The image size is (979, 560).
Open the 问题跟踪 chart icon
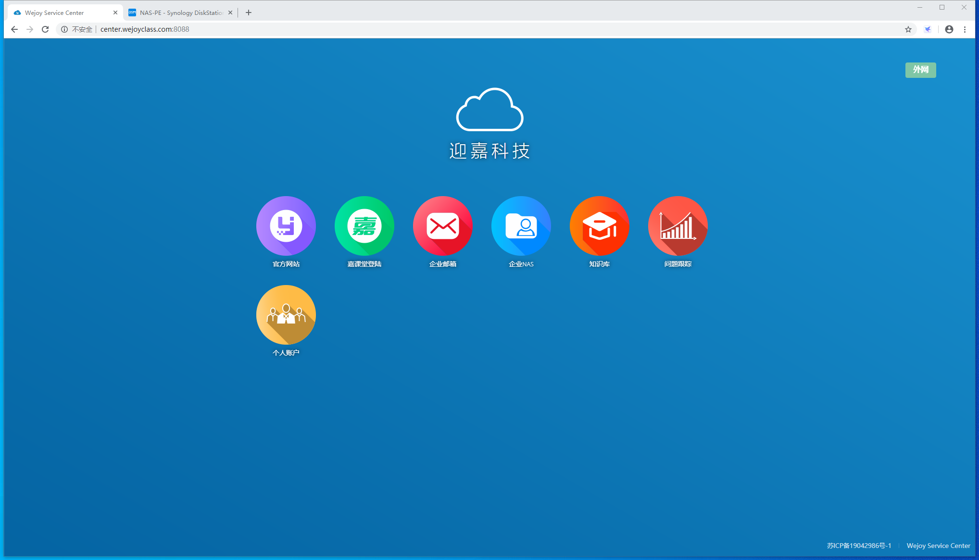(x=678, y=226)
